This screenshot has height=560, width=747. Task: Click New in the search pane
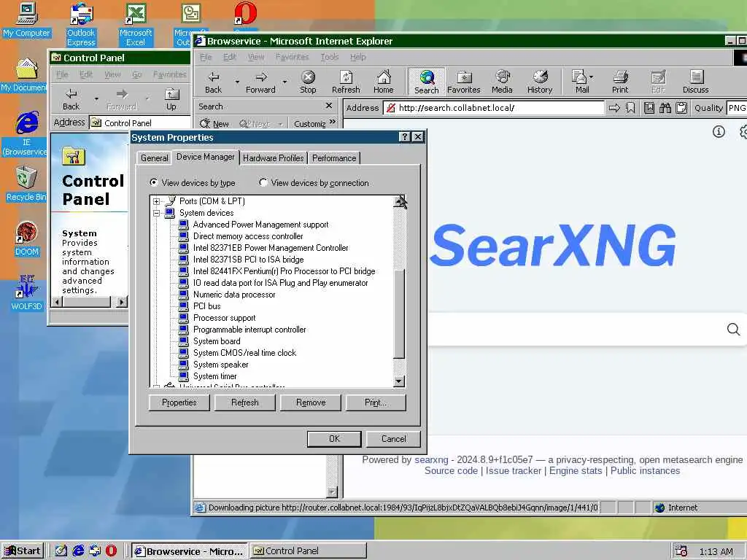[x=214, y=124]
